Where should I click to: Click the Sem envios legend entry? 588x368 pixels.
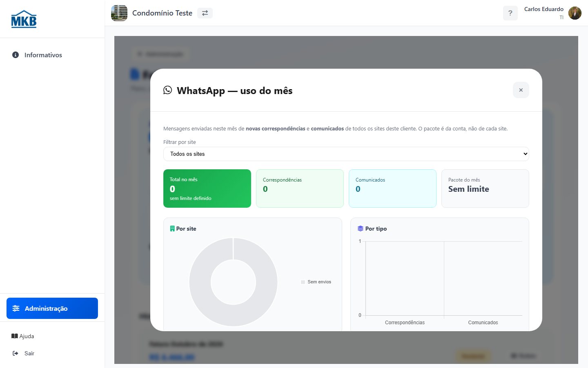tap(316, 282)
